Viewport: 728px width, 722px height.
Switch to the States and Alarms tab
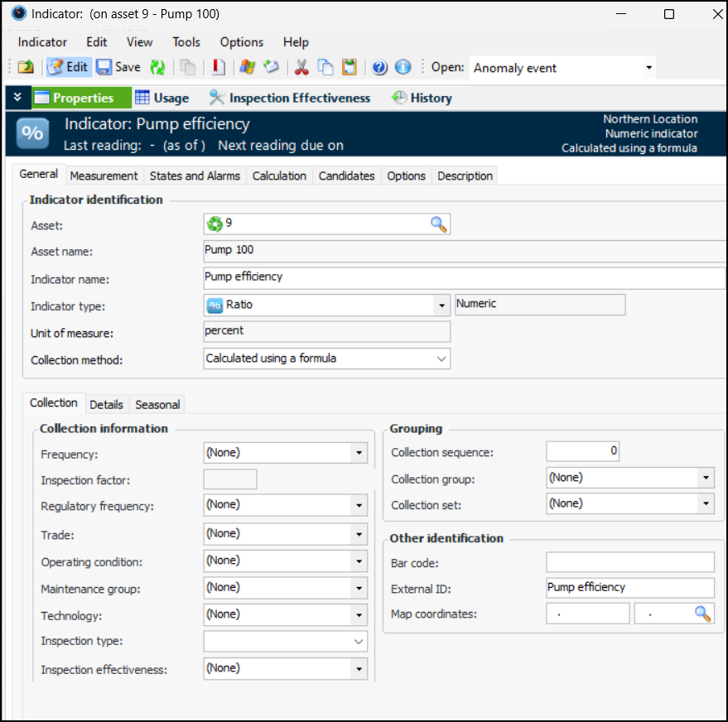tap(195, 176)
